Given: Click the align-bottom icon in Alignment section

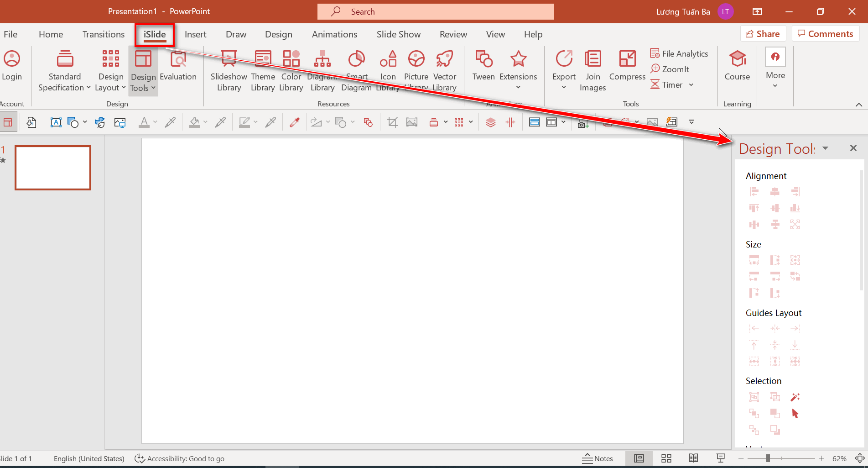Looking at the screenshot, I should 795,208.
